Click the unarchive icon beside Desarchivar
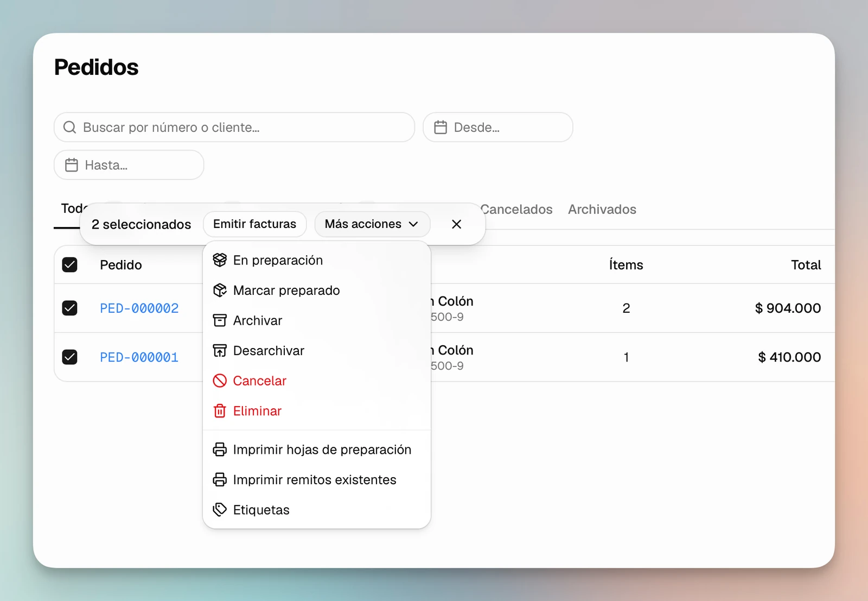Screen dimensions: 868x601 pos(220,351)
